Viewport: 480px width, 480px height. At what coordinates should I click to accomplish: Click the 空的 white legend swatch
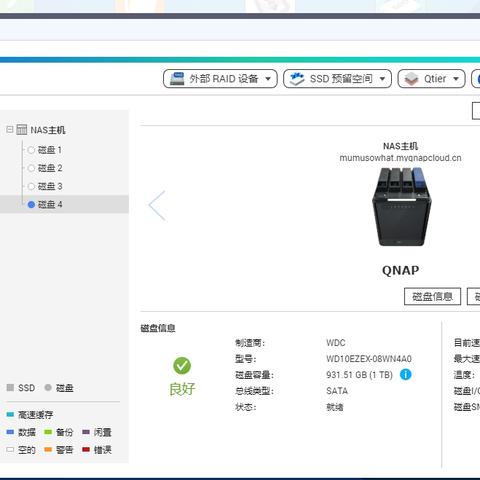[x=10, y=450]
